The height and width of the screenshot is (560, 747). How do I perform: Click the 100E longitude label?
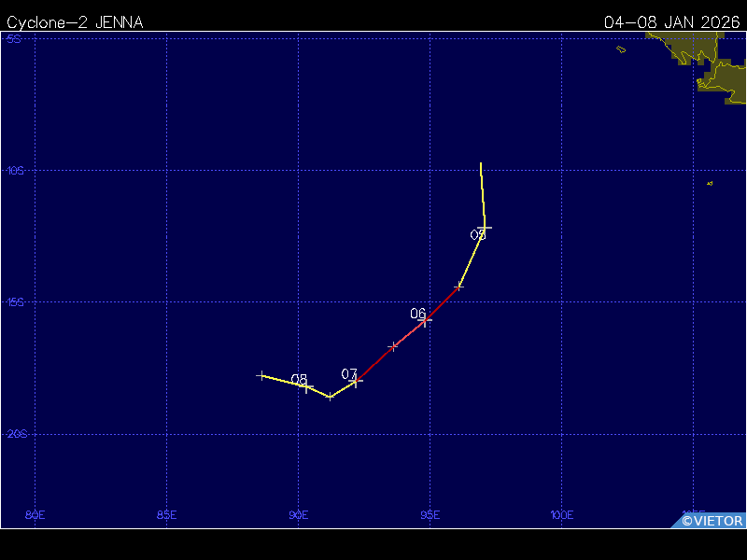[561, 514]
